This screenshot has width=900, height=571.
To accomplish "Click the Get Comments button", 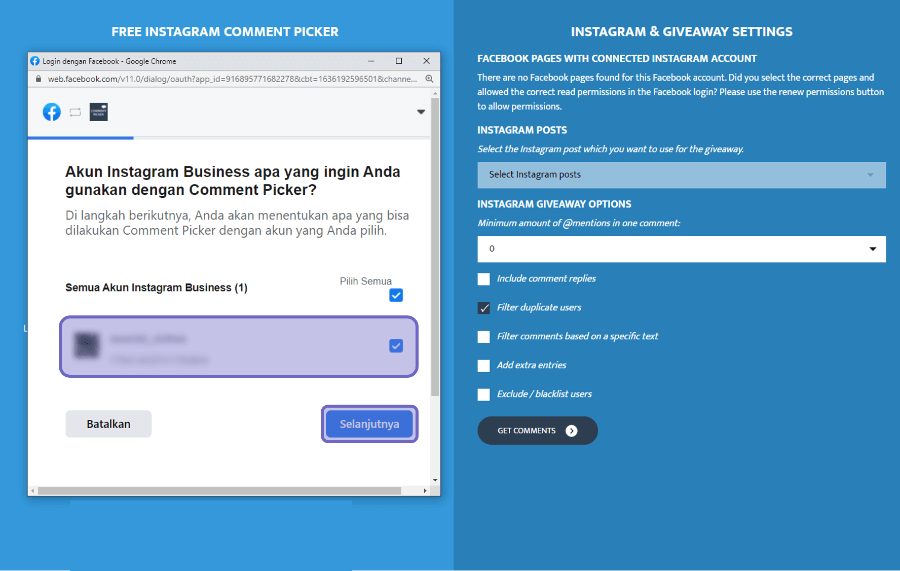I will click(537, 430).
